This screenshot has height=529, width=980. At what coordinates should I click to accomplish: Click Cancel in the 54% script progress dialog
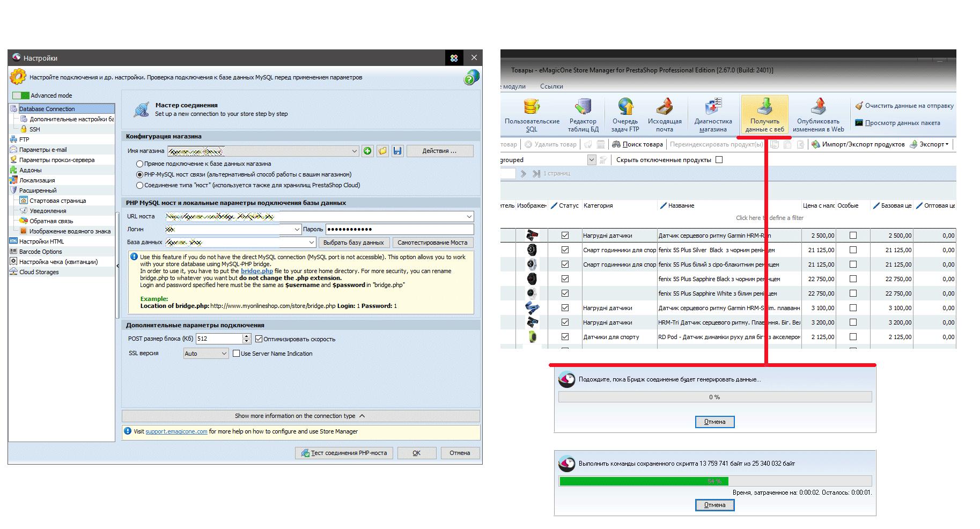coord(715,505)
